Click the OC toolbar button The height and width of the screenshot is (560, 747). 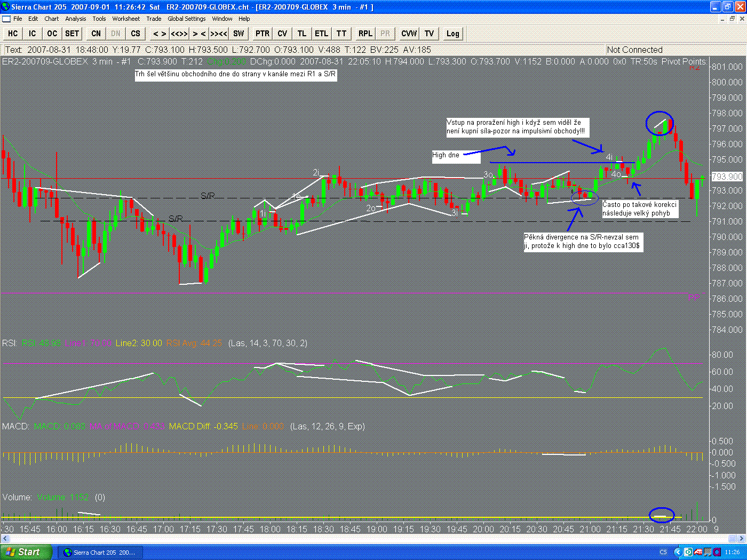tap(52, 34)
